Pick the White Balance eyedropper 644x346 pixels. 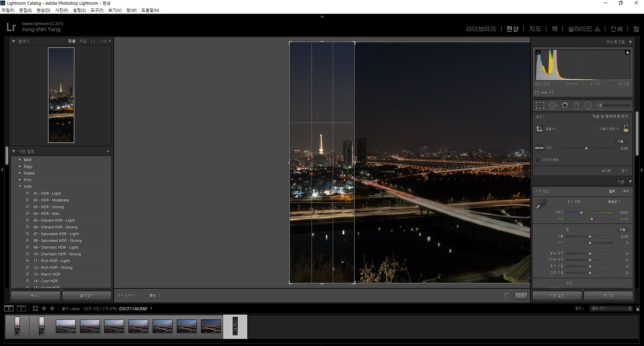point(541,204)
